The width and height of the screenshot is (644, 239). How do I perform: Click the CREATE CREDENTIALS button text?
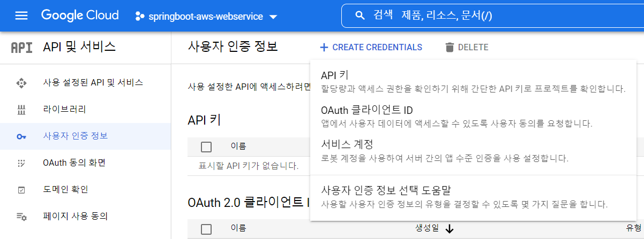coord(377,48)
